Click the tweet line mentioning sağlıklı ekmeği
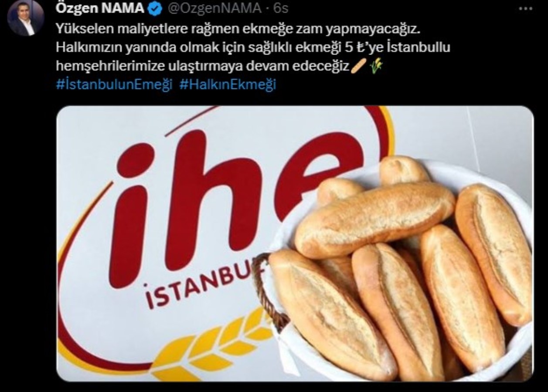The height and width of the screenshot is (392, 548). (253, 47)
